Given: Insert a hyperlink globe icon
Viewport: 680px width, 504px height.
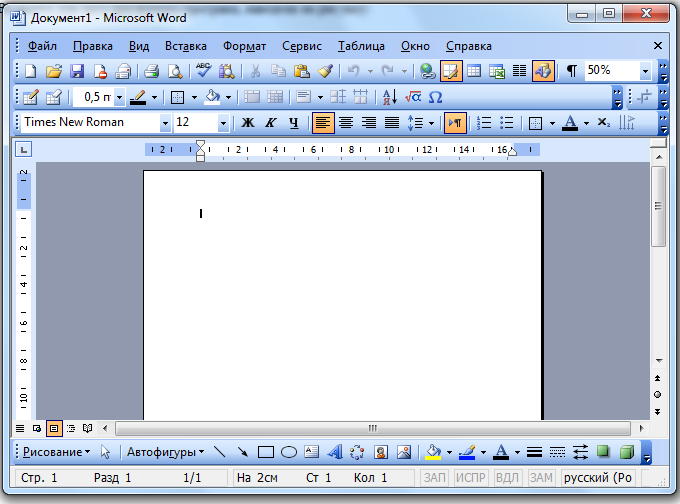Looking at the screenshot, I should point(428,71).
